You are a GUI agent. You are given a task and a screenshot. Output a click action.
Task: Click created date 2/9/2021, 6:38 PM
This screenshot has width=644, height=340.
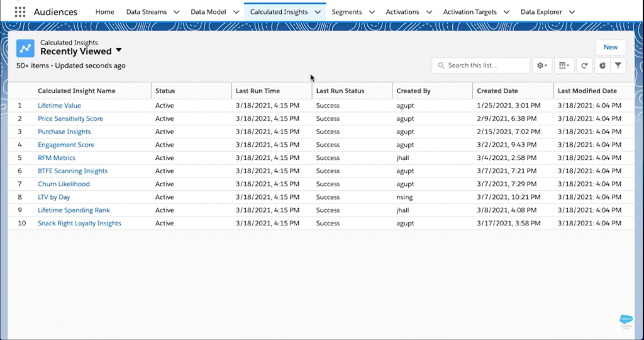[506, 118]
